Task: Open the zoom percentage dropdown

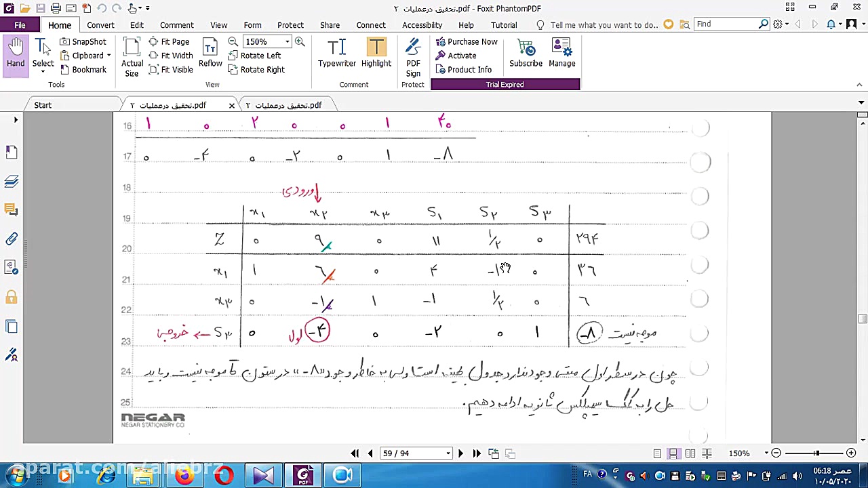Action: pyautogui.click(x=288, y=42)
